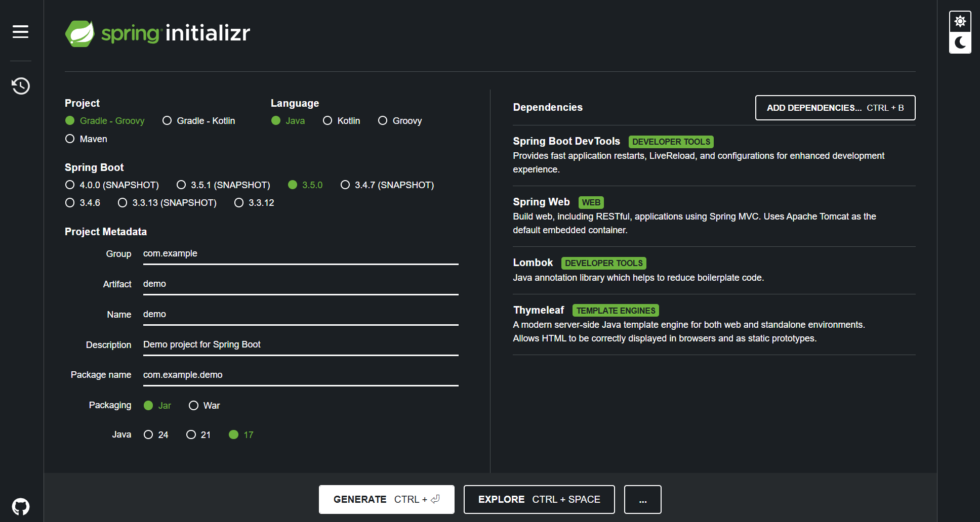
Task: Edit the Artifact name field
Action: click(300, 284)
